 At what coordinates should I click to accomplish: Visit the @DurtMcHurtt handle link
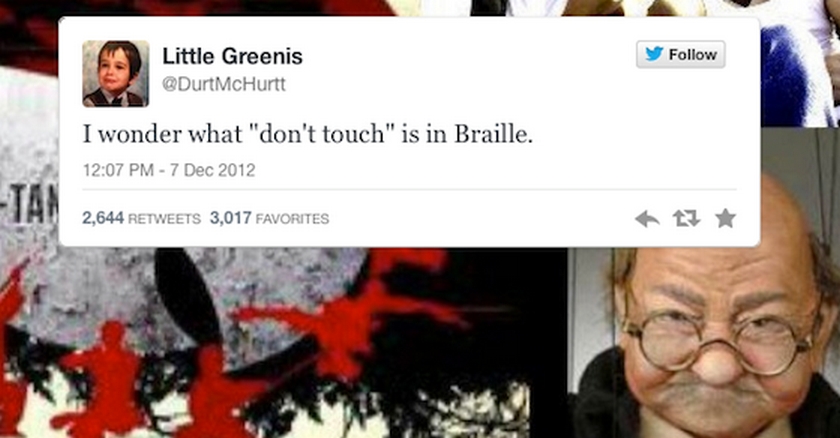(x=224, y=84)
